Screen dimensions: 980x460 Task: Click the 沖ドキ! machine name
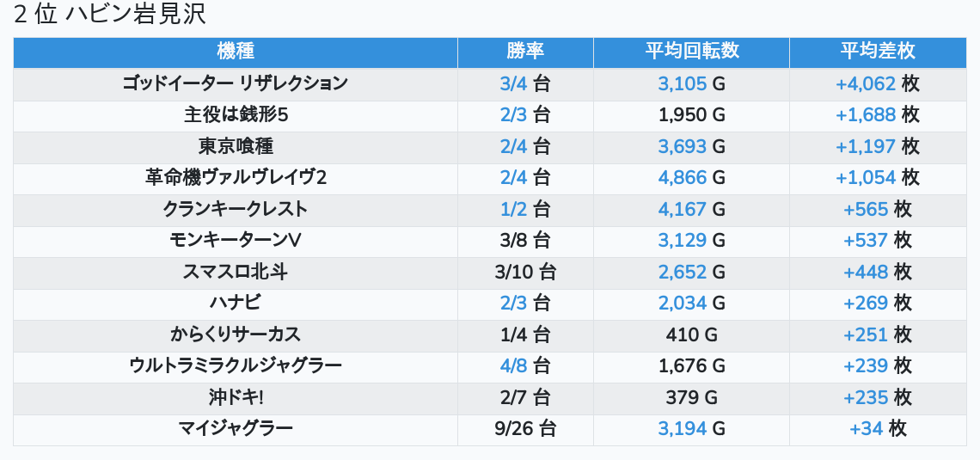(236, 397)
